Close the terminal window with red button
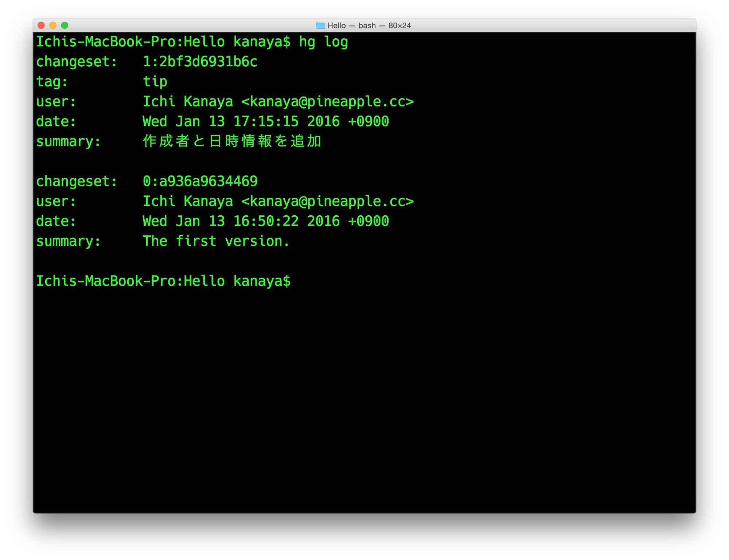Screen dimensions: 729x560 tap(41, 25)
